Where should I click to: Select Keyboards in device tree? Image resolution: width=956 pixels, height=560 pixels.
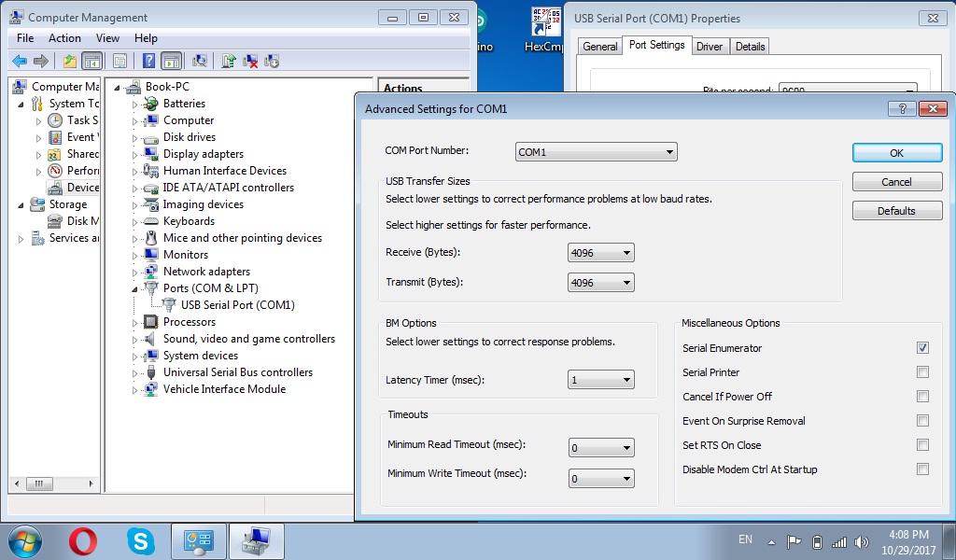point(189,220)
